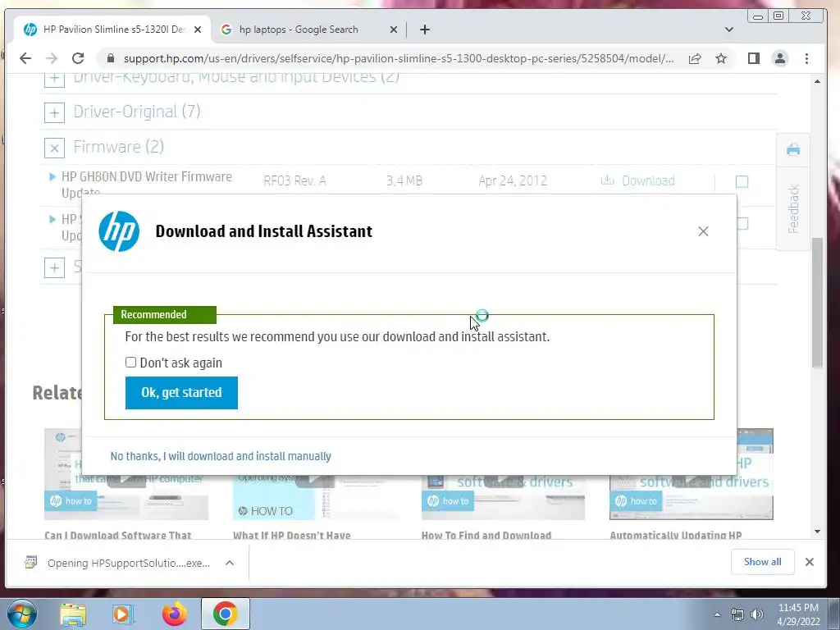Share this page via address bar icon
The image size is (840, 630).
695,58
